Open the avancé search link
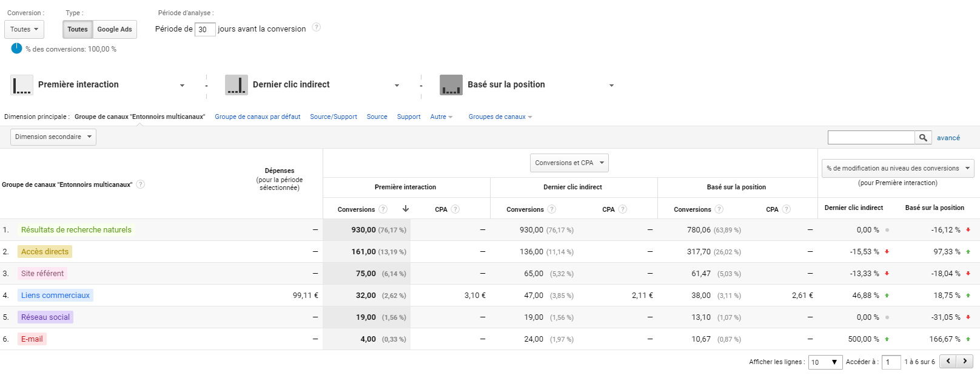The height and width of the screenshot is (389, 980). point(948,138)
